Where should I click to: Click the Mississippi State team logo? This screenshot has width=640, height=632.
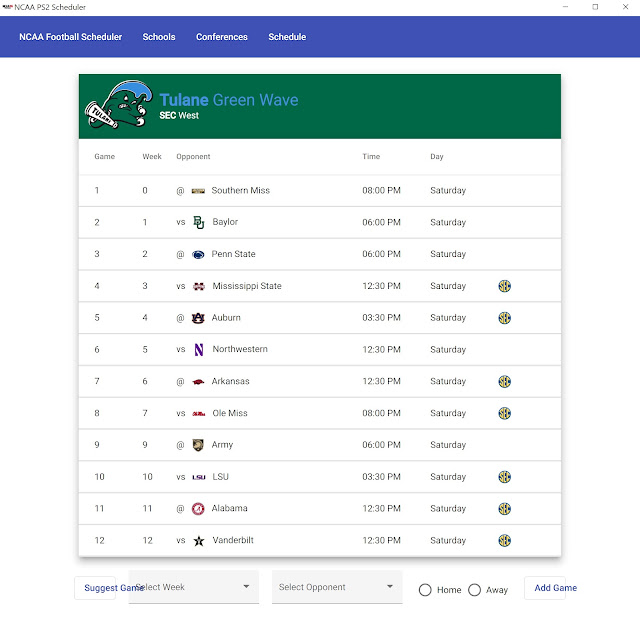(x=199, y=286)
